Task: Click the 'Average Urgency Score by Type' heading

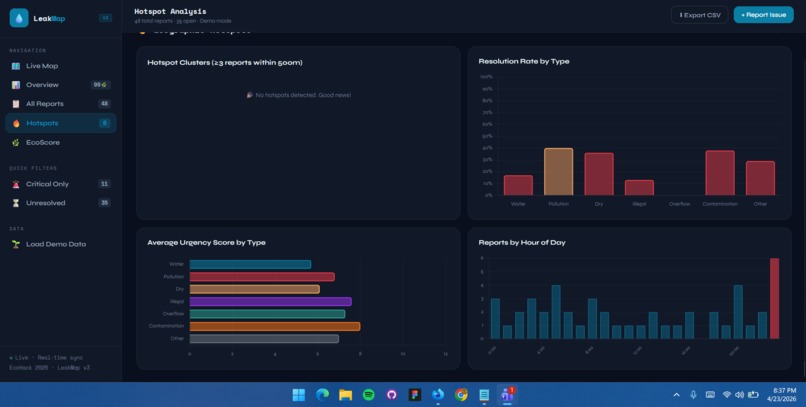Action: coord(206,243)
